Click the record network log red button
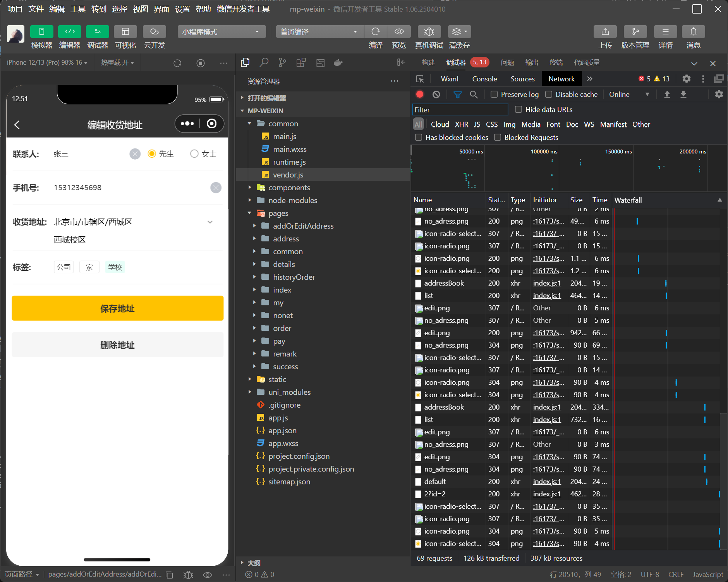 point(420,95)
